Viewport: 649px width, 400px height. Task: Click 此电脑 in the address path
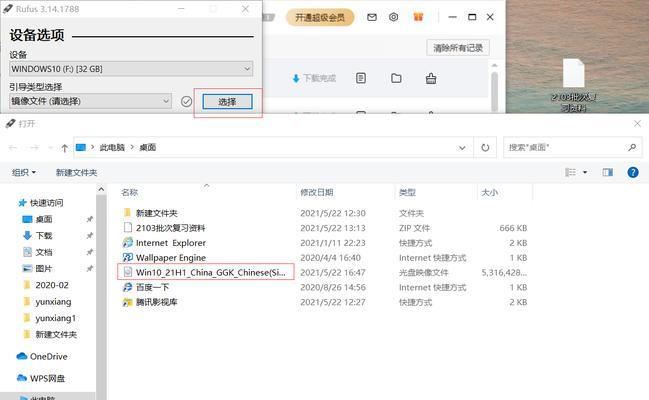pos(112,147)
